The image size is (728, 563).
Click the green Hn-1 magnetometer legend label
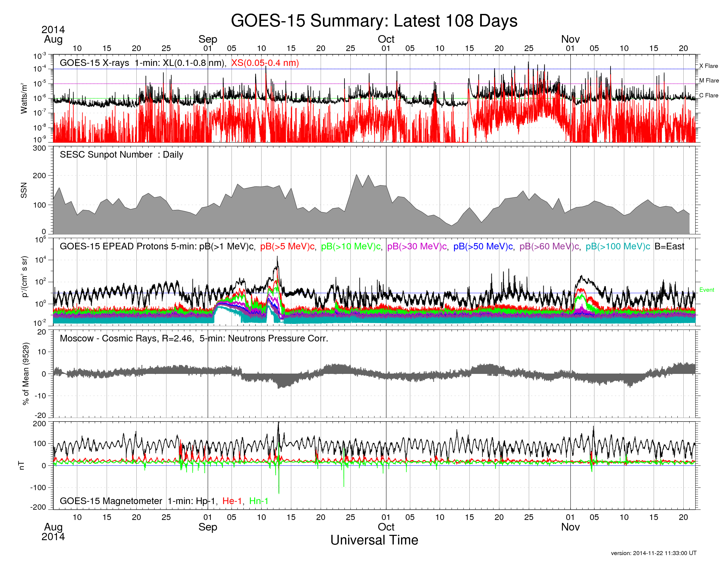tap(259, 501)
